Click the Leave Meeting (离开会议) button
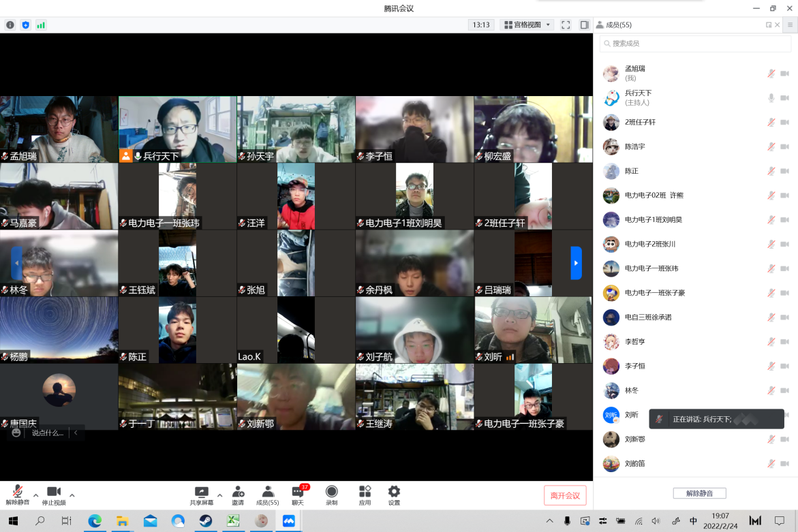Viewport: 798px width, 532px height. coord(565,495)
